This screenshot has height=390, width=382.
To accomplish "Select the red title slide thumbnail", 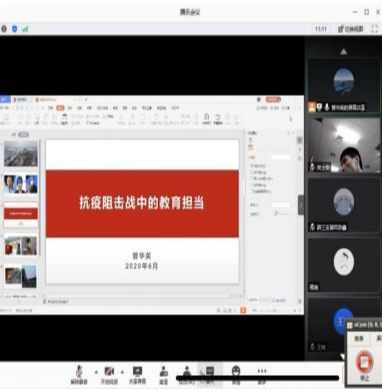I will (21, 215).
